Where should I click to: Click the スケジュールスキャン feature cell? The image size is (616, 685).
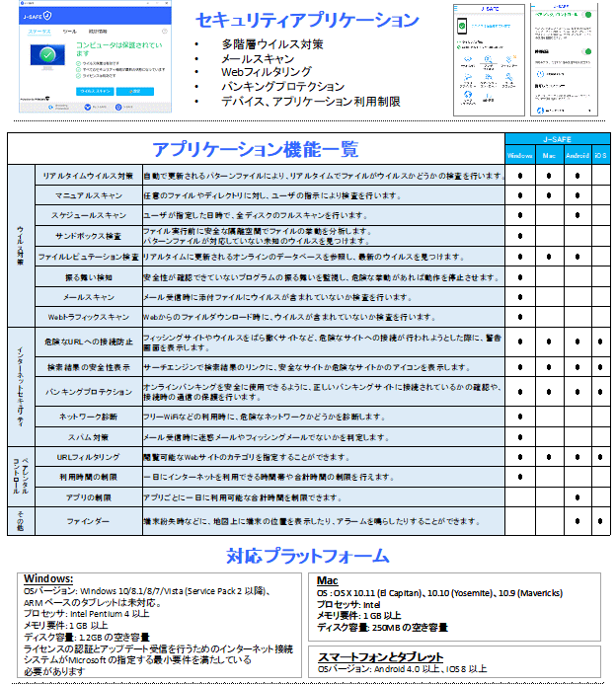89,215
